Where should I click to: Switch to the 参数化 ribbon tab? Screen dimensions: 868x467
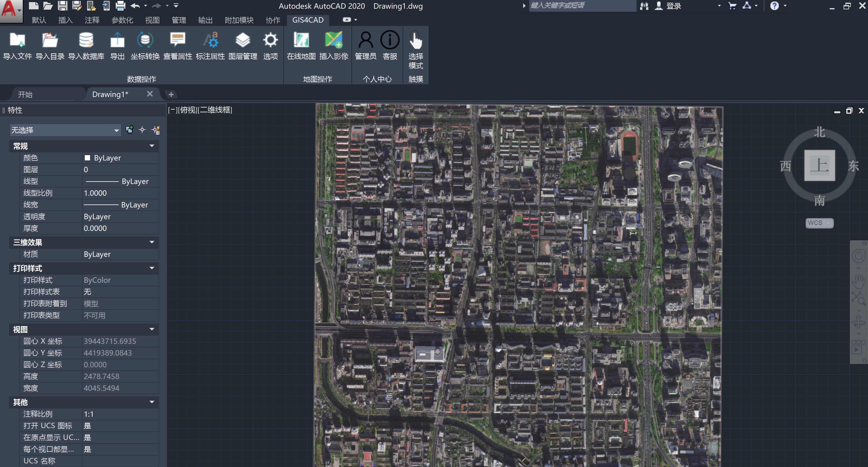[122, 20]
